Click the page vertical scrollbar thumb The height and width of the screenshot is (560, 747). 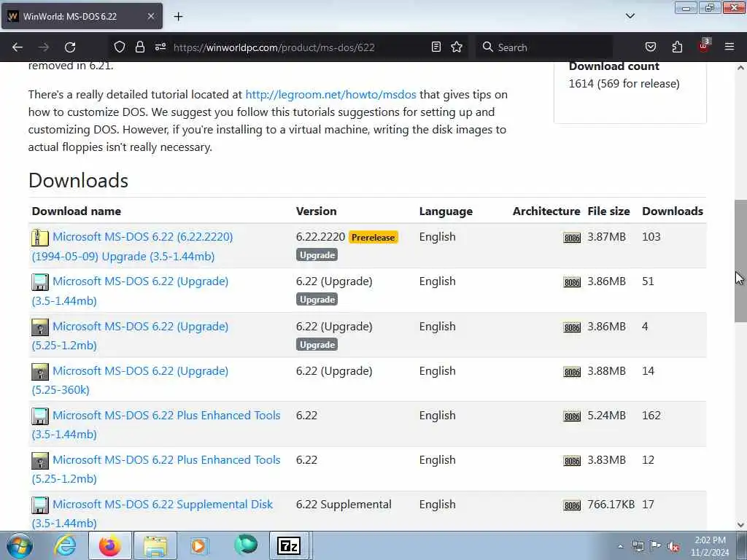pos(740,261)
